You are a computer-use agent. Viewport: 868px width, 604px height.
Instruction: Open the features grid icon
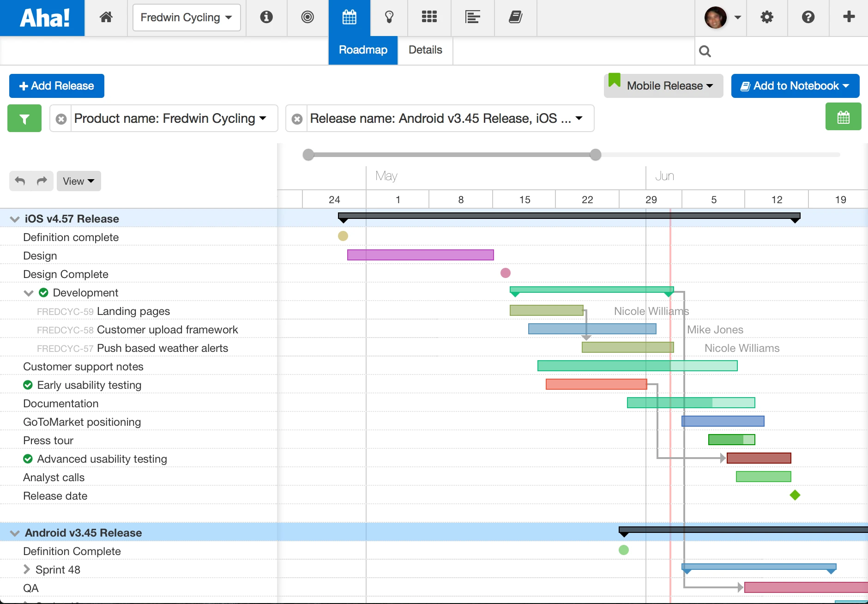click(429, 17)
